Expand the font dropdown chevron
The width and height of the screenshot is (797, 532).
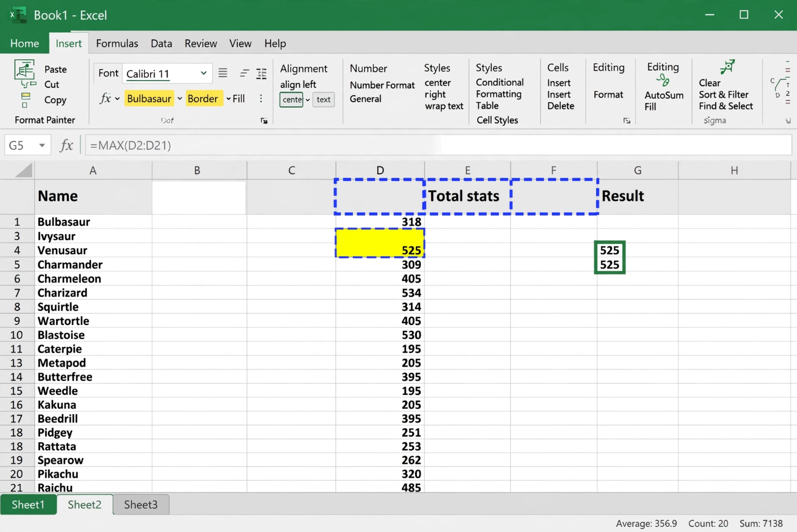pos(203,73)
